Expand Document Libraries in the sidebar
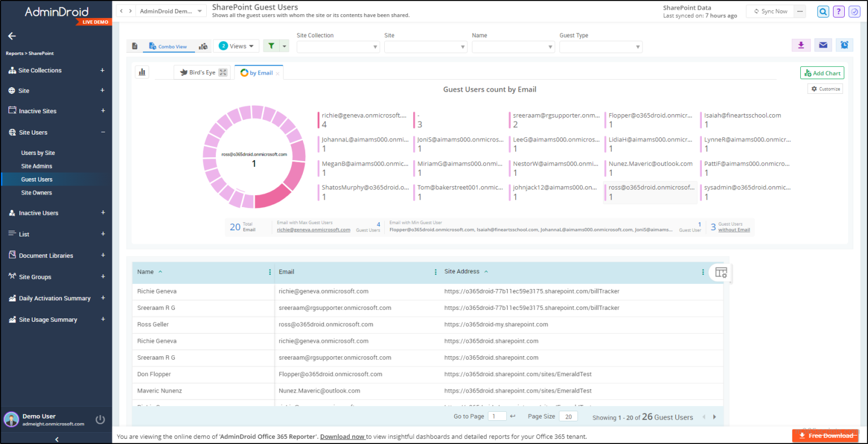Screen dimensions: 868x444 103,255
